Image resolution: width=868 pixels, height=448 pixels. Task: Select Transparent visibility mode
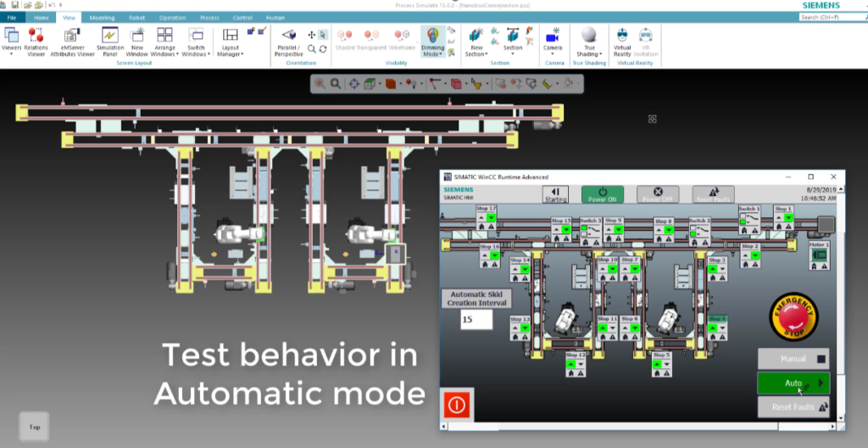click(x=371, y=40)
